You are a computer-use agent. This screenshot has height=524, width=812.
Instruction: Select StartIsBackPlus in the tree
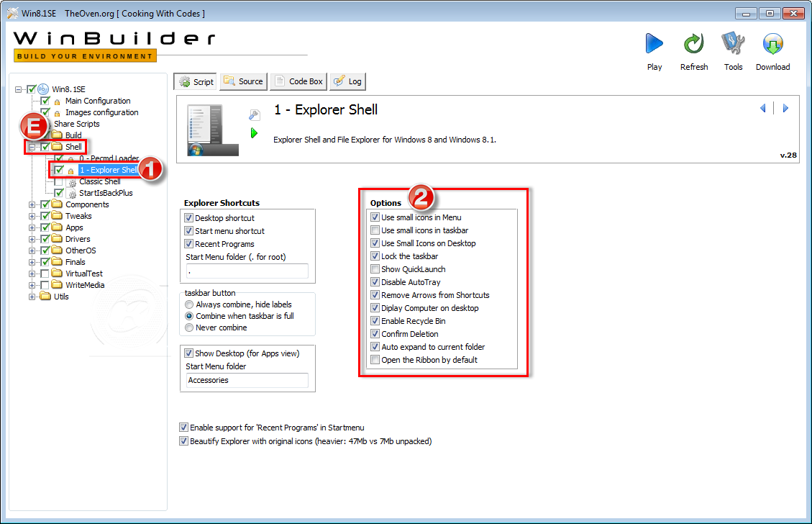click(106, 193)
